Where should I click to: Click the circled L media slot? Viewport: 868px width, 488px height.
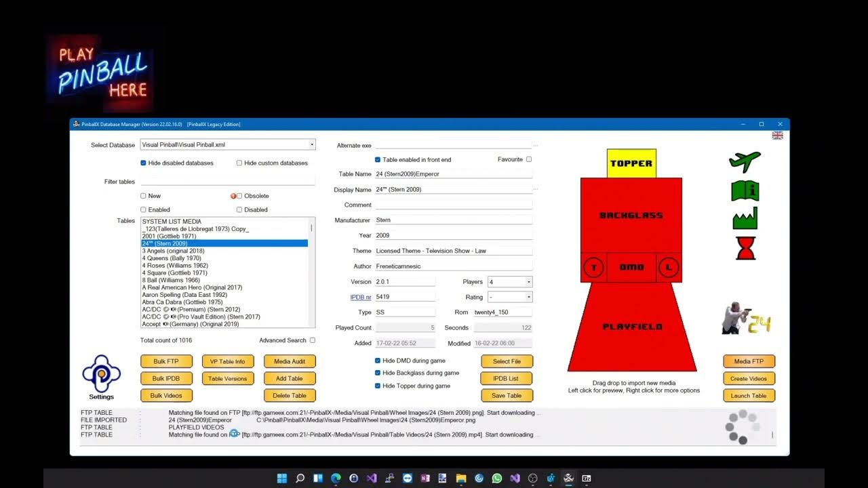coord(669,268)
